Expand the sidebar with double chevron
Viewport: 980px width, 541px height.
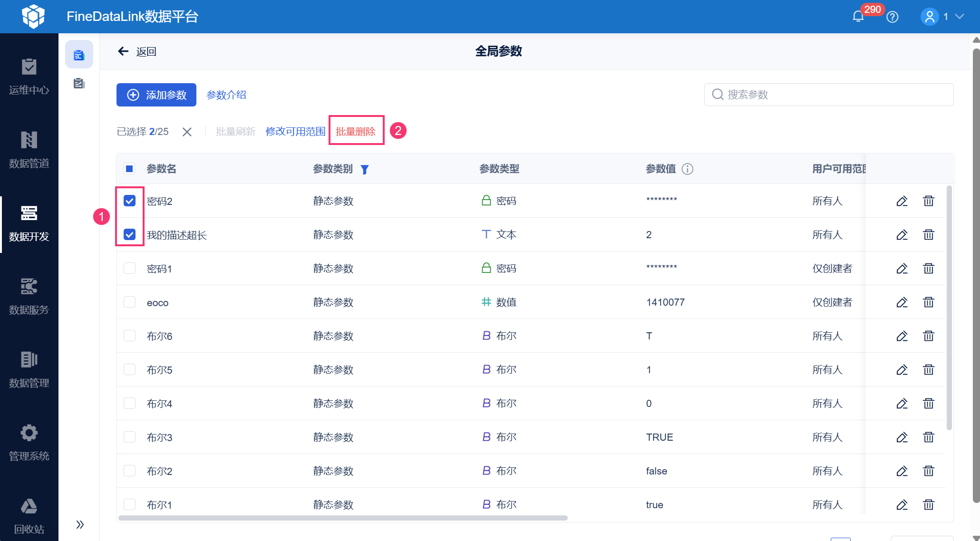coord(80,524)
